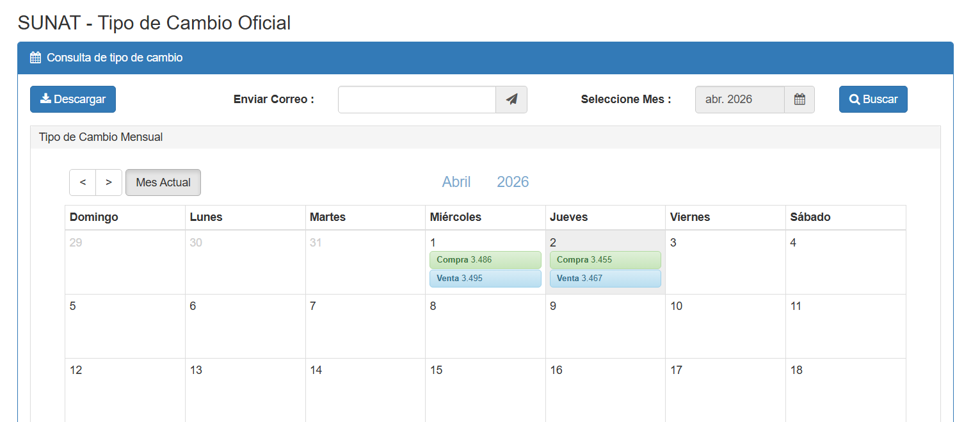
Task: Open the calendar icon next to month selector
Action: (x=799, y=99)
